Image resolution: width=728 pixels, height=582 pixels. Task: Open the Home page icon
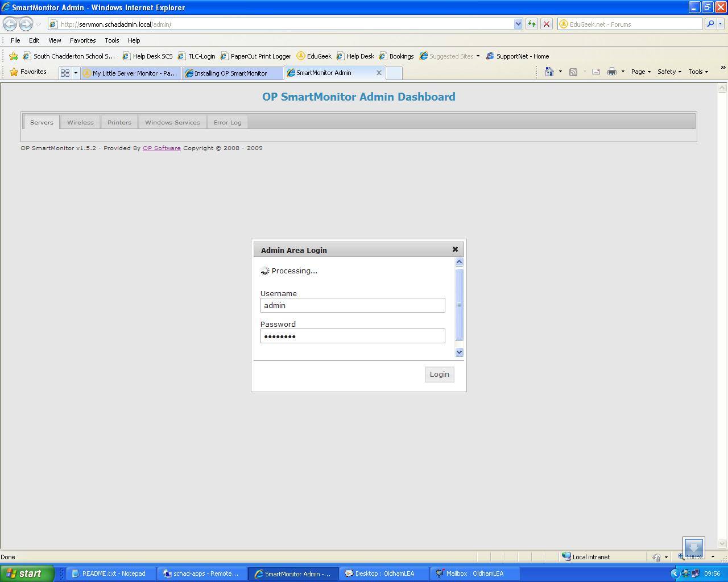[549, 72]
